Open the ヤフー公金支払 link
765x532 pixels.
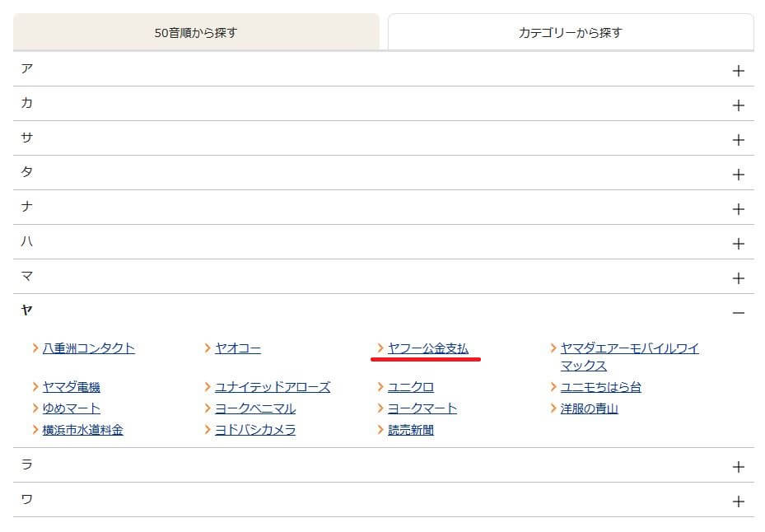pyautogui.click(x=427, y=348)
